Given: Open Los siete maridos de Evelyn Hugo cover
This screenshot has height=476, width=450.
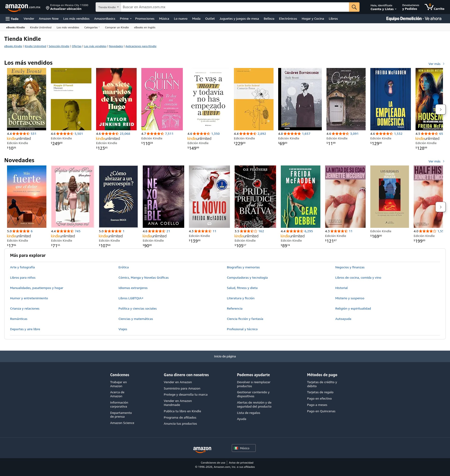Looking at the screenshot, I should click(x=116, y=99).
